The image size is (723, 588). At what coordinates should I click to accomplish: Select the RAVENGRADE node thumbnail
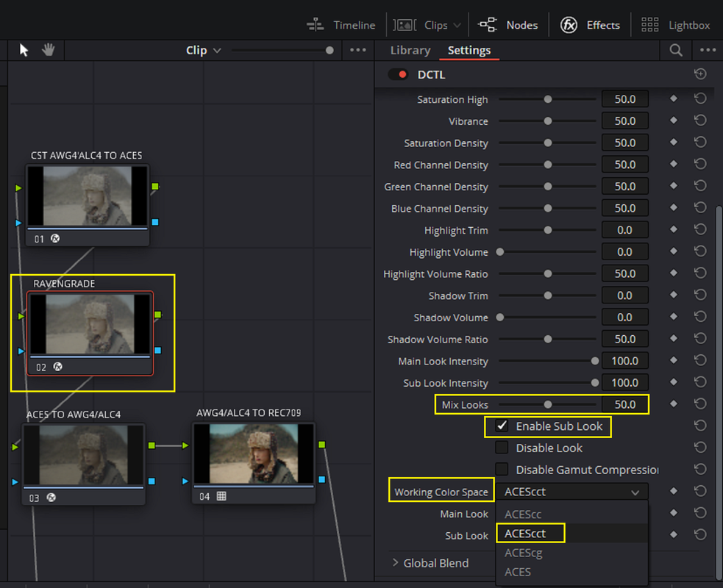[x=90, y=324]
